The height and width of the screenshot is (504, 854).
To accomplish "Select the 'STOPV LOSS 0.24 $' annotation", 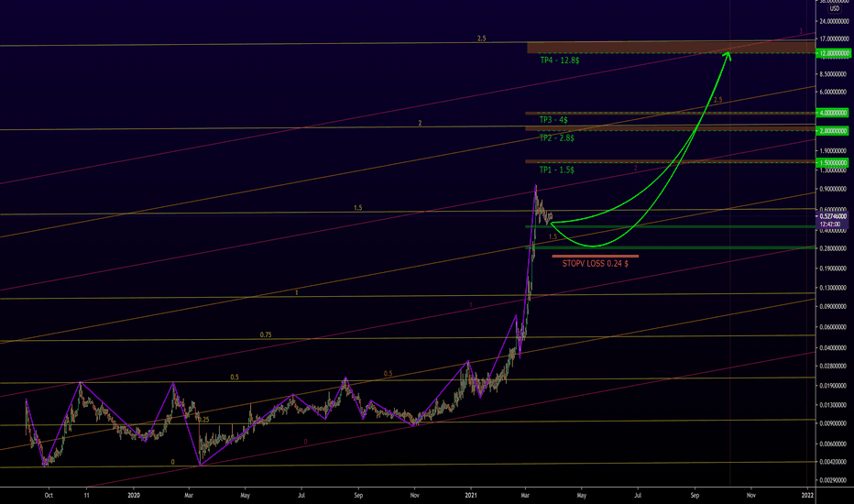I will pyautogui.click(x=596, y=264).
